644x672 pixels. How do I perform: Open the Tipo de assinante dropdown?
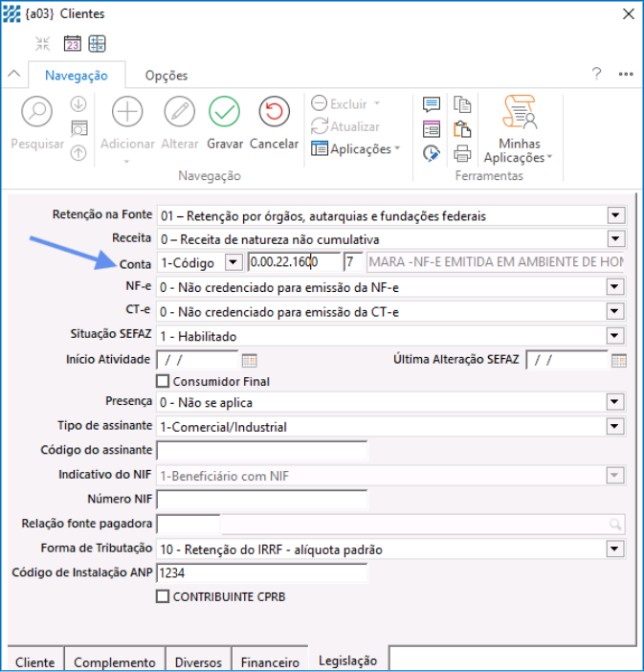[x=615, y=427]
